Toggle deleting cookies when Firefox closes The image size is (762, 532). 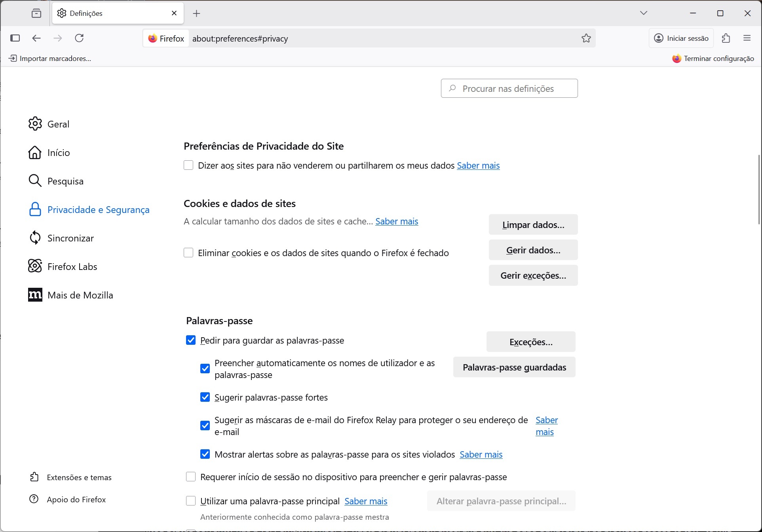(x=188, y=253)
